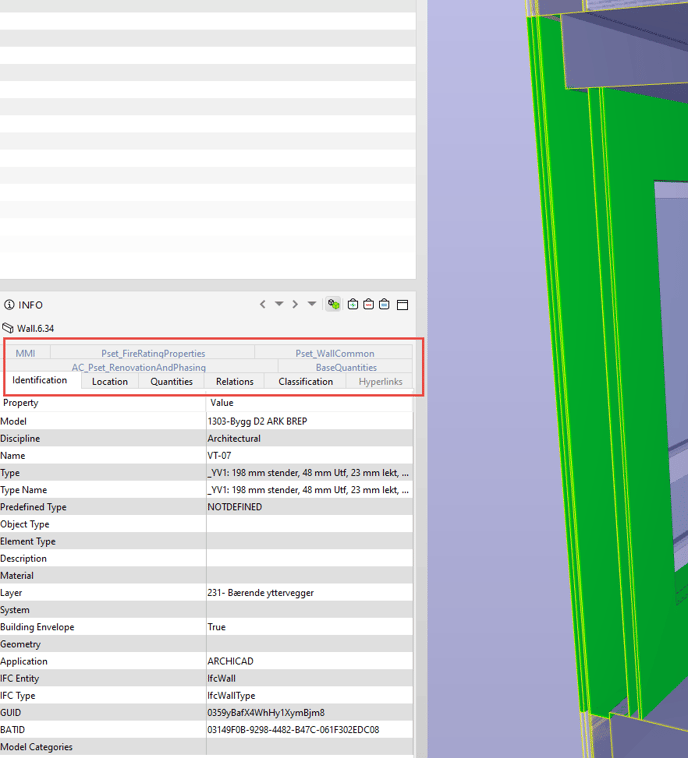Open the MMI tab
688x758 pixels.
point(25,353)
